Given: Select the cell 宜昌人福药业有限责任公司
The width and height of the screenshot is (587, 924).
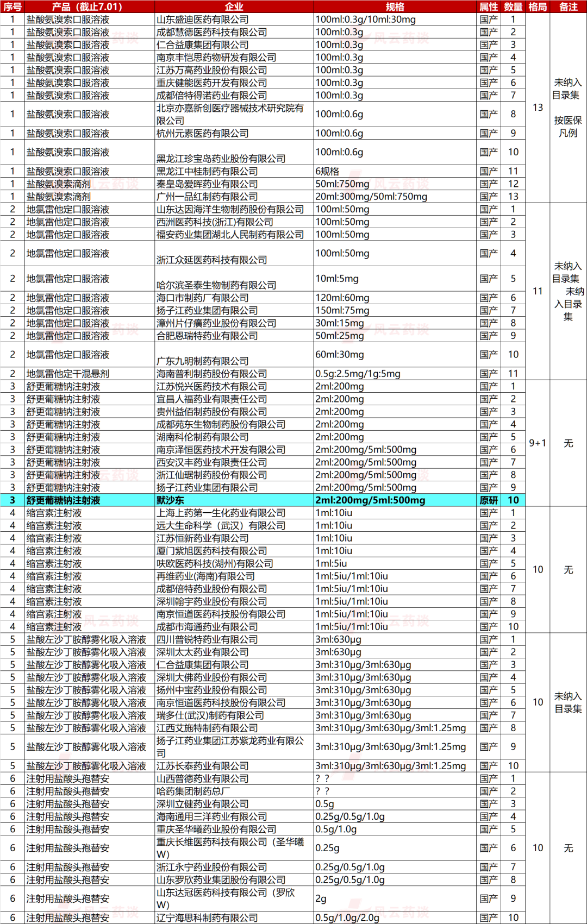Looking at the screenshot, I should tap(234, 399).
